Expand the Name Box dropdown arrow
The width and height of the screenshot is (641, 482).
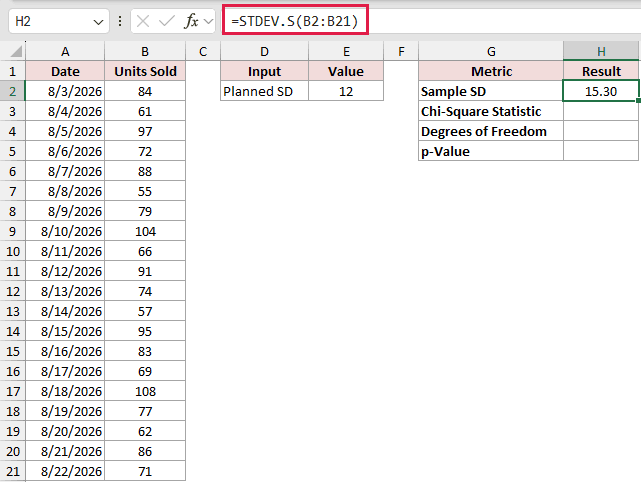(x=98, y=22)
